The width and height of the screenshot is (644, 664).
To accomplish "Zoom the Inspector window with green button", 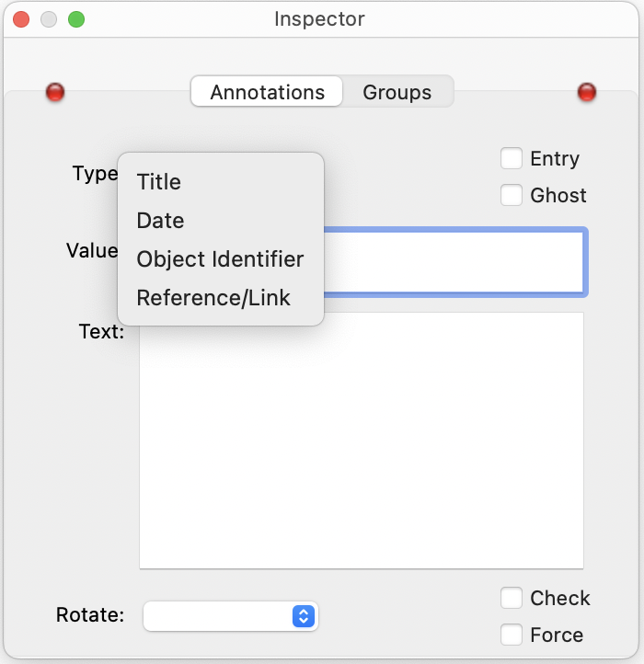I will 76,19.
